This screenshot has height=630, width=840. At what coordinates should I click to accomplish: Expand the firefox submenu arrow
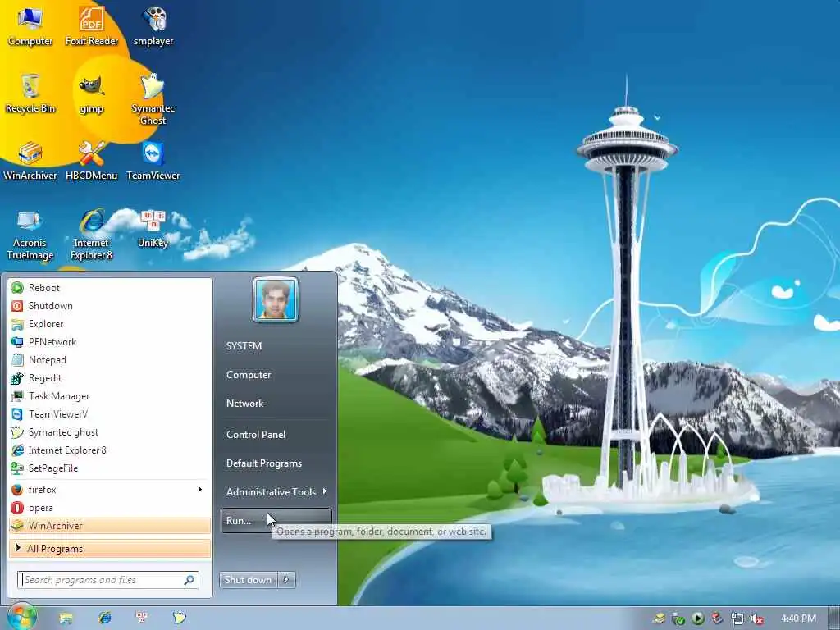point(200,490)
